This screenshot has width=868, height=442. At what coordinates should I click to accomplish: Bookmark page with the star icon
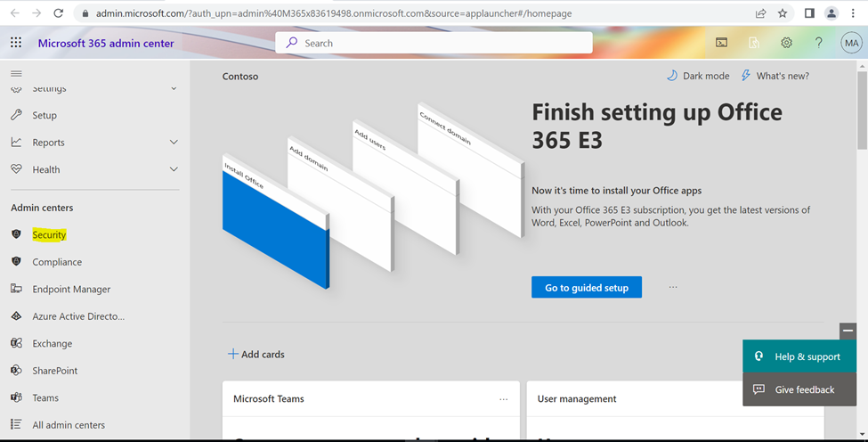click(783, 12)
